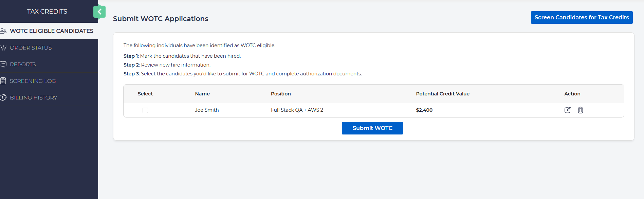Collapse the Tax Credits sidebar with the green chevron
The height and width of the screenshot is (199, 644).
(99, 12)
